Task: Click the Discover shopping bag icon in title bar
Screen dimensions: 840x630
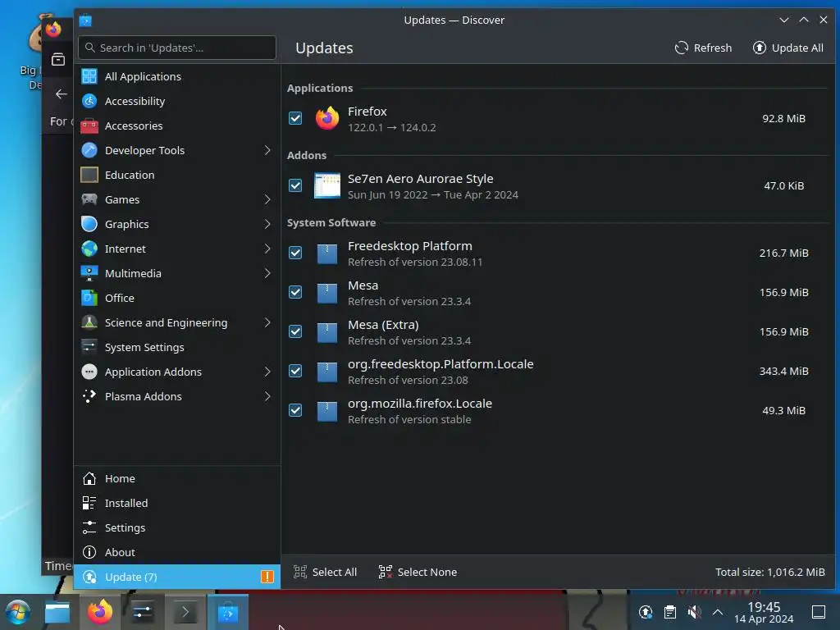Action: [85, 21]
